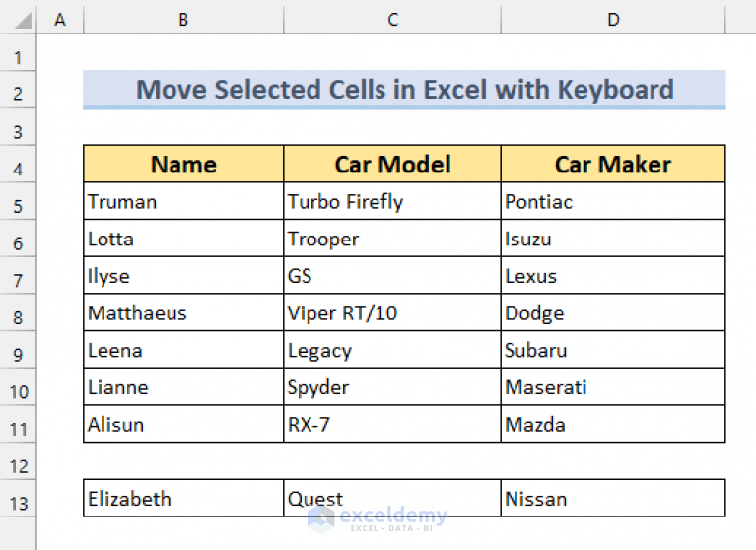Select the cell containing Nissan
The width and height of the screenshot is (756, 550).
click(x=613, y=499)
